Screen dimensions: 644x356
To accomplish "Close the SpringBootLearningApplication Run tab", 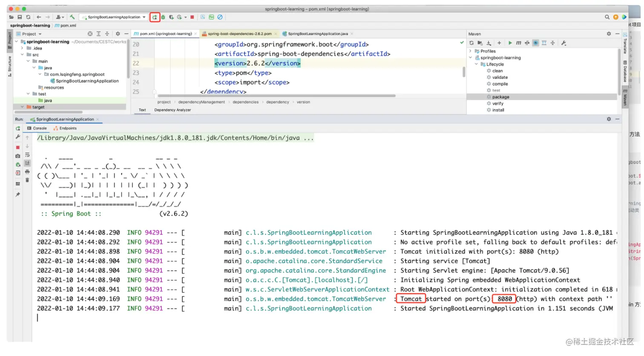I will click(98, 119).
